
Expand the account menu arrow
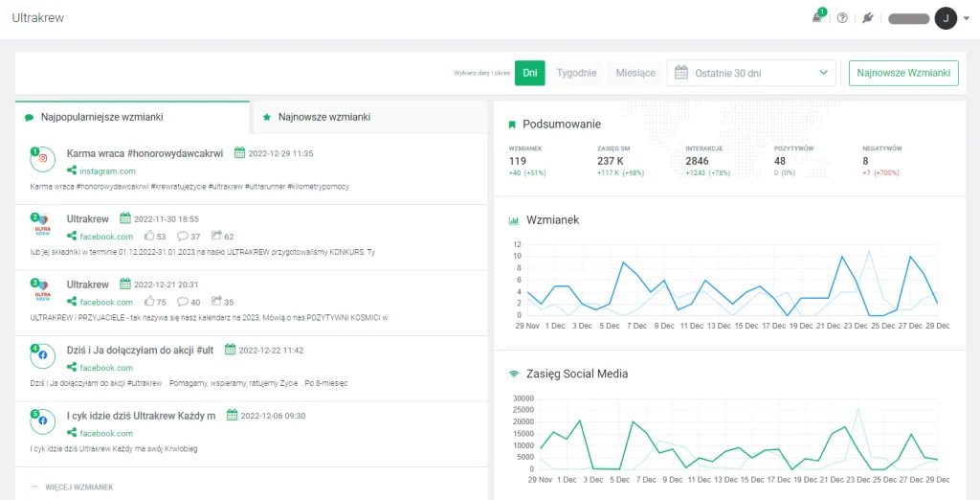[x=967, y=19]
